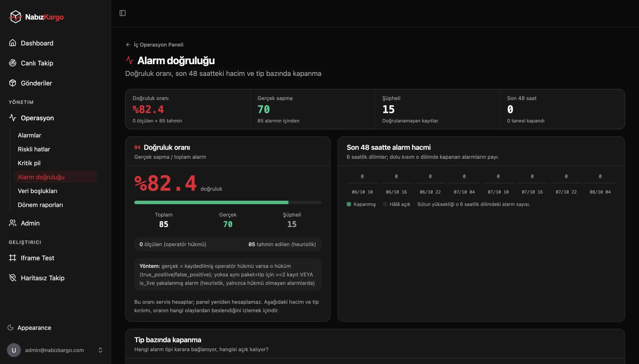Click the admin@nabizkargo.com account button
The width and height of the screenshot is (639, 364).
[55, 350]
